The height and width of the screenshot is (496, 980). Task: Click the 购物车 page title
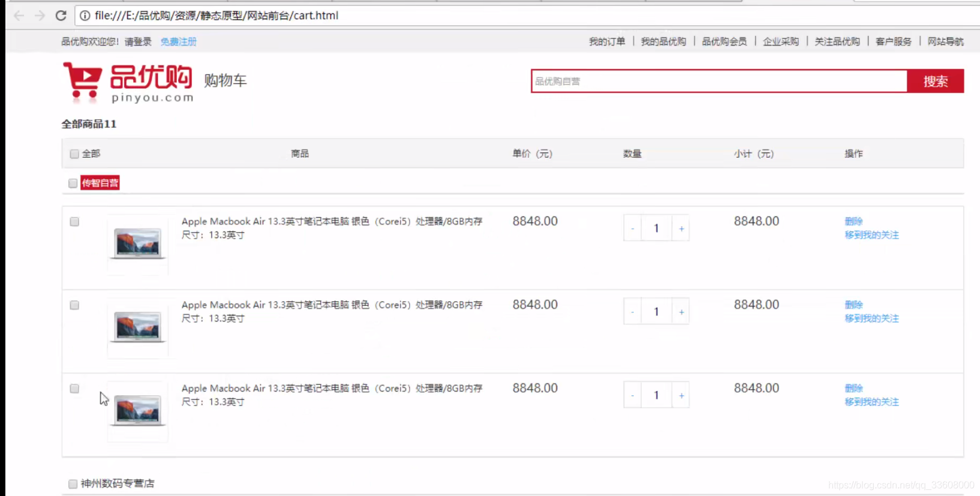(225, 80)
